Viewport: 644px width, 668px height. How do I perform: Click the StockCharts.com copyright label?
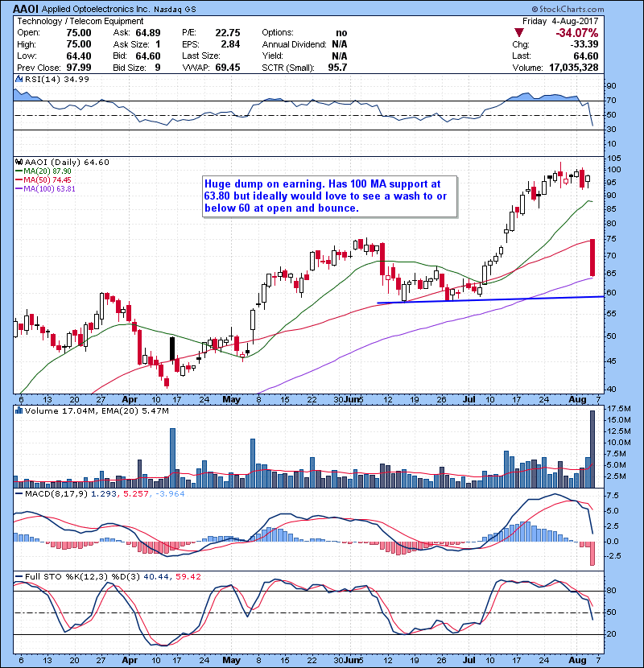tap(568, 9)
